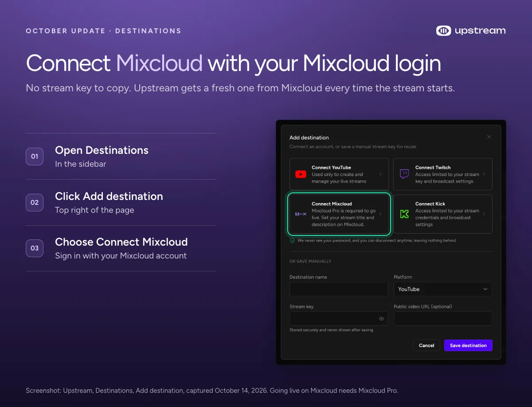
Task: Choose the Connect Kick title
Action: pyautogui.click(x=430, y=204)
